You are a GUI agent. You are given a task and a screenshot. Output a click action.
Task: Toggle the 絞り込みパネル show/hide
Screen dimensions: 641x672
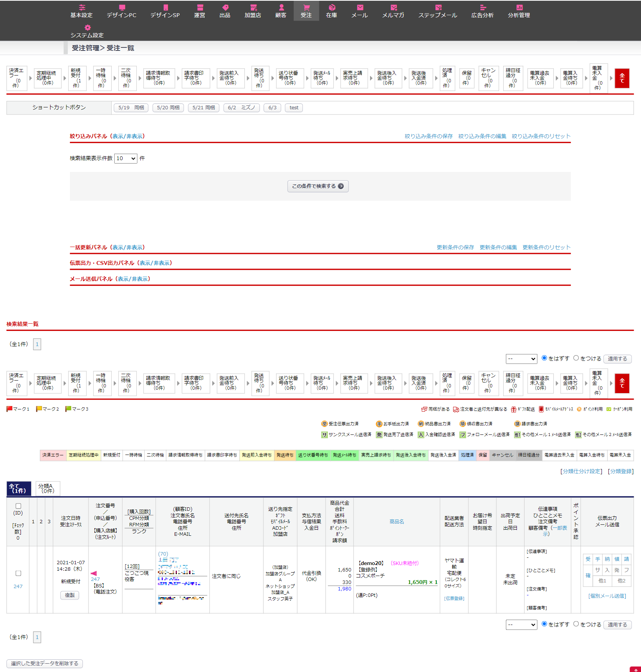(x=128, y=136)
